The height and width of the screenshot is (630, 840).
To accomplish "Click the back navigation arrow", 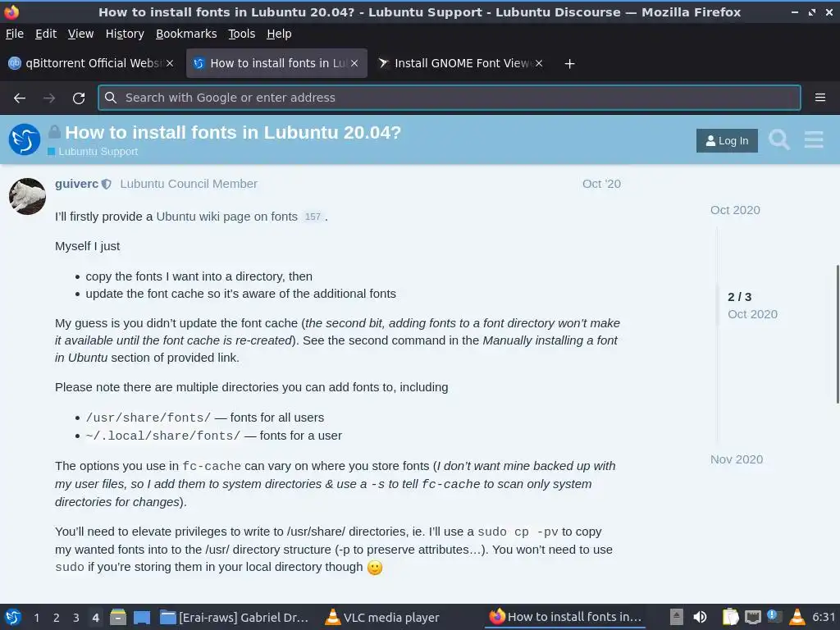I will [20, 98].
